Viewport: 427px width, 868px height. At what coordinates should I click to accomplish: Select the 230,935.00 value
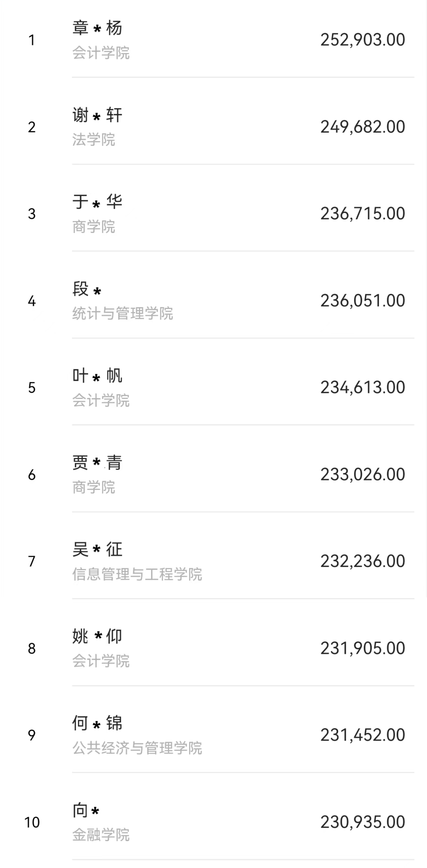[363, 822]
